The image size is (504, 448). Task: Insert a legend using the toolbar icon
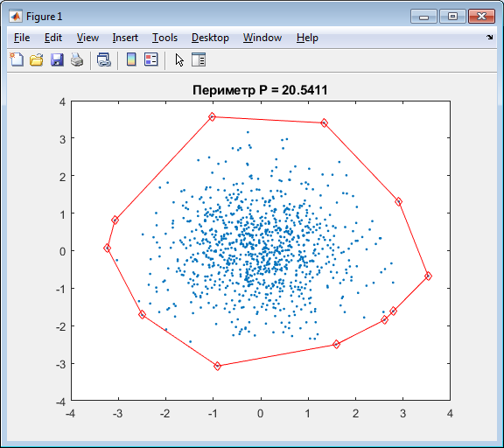click(151, 59)
